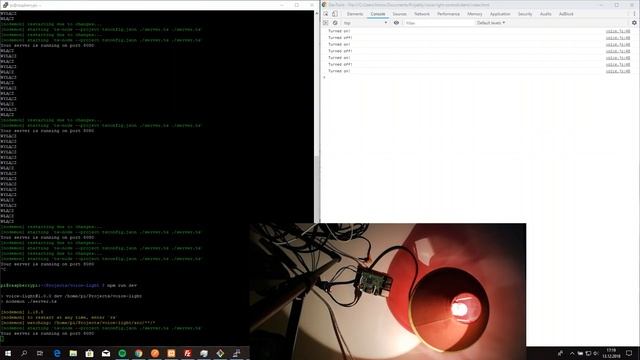
Task: Open source link of last 'Turned off!' log
Action: coord(618,64)
